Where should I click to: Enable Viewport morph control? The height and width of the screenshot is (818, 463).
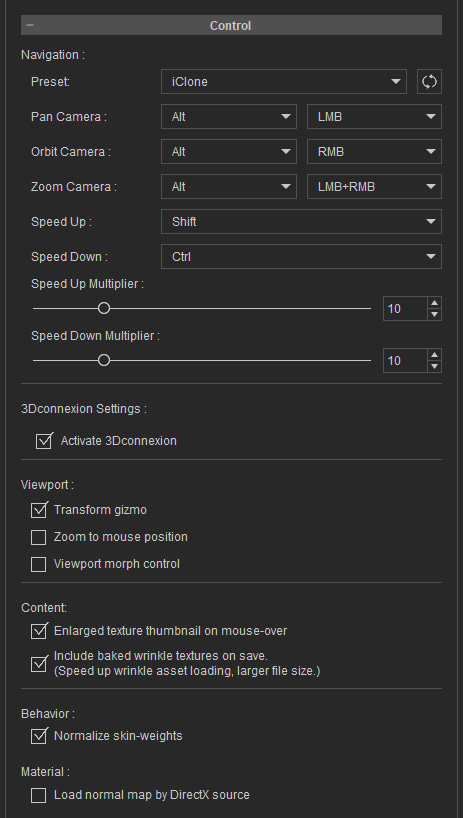tap(39, 564)
